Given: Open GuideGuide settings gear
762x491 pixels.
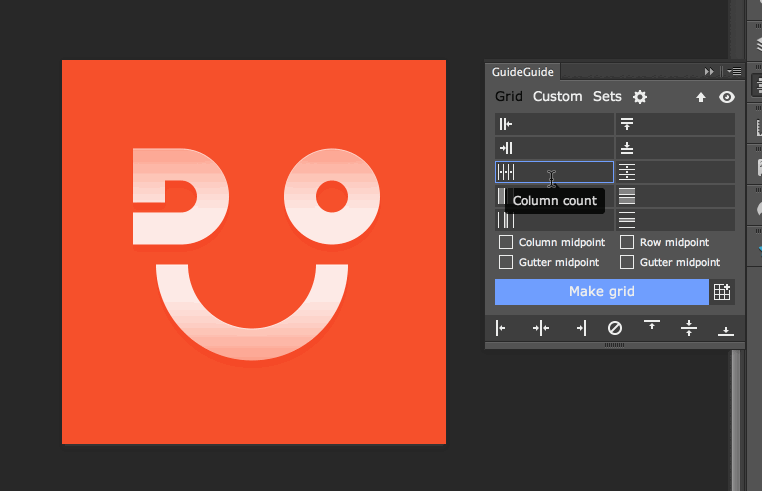Looking at the screenshot, I should pos(640,97).
